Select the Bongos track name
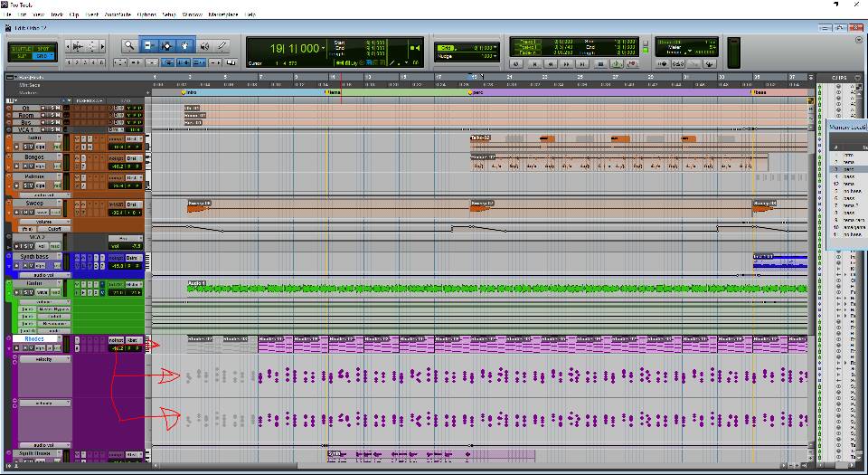Image resolution: width=868 pixels, height=475 pixels. 34,157
